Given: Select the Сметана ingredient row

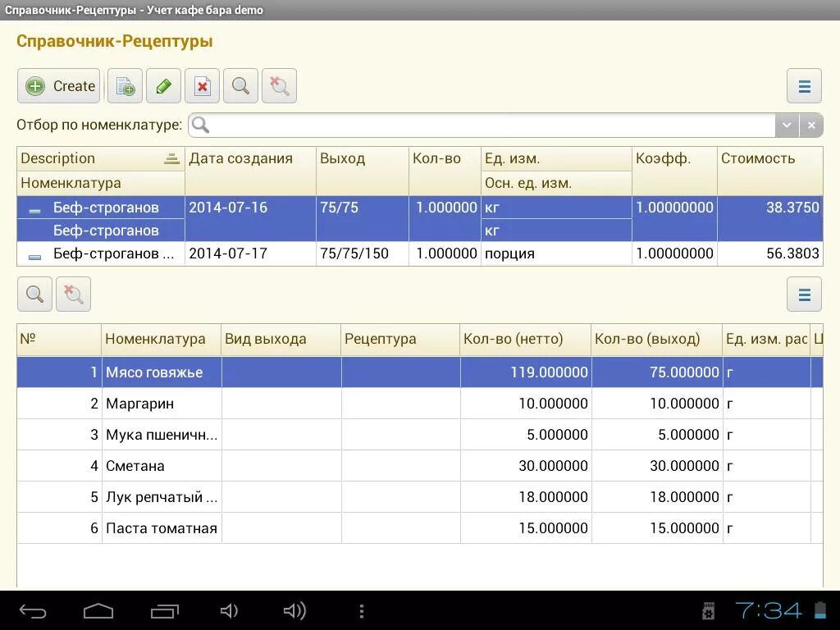Looking at the screenshot, I should (420, 466).
